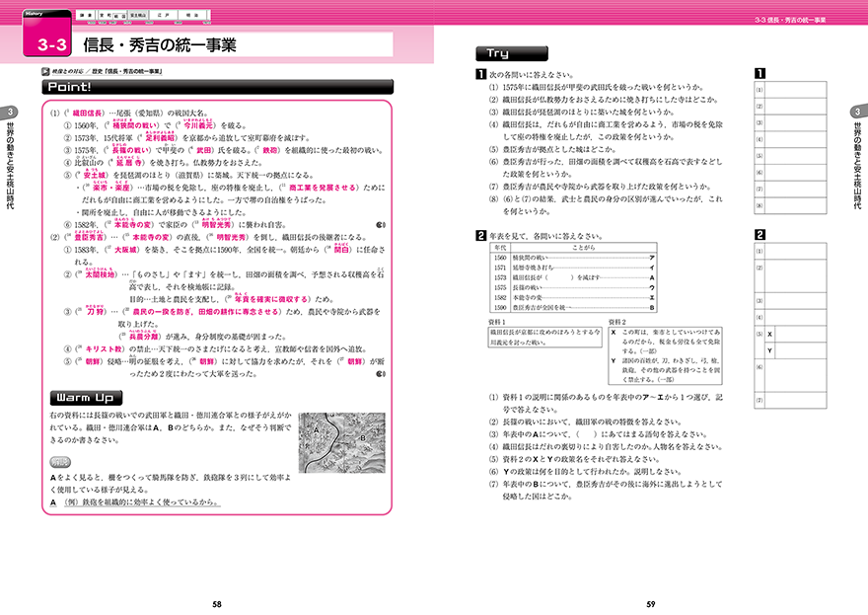The height and width of the screenshot is (615, 868).
Task: Click the 江戸 era on the timeline strip
Action: point(163,16)
